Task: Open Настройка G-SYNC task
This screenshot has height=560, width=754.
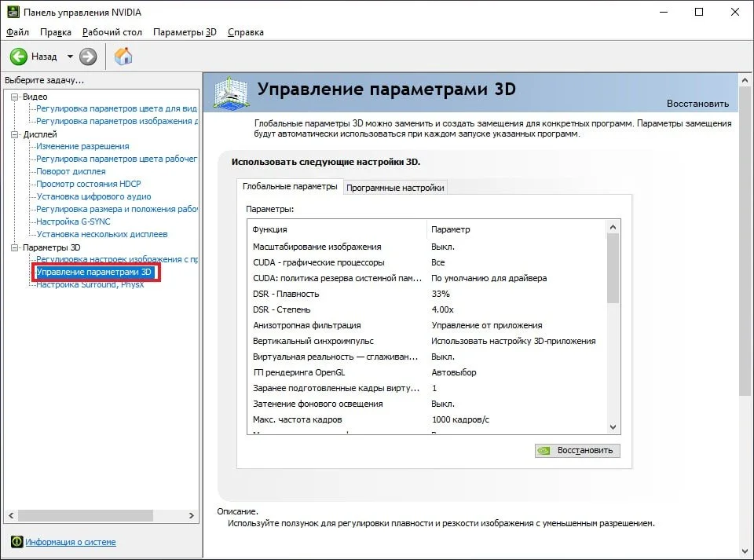Action: (73, 221)
